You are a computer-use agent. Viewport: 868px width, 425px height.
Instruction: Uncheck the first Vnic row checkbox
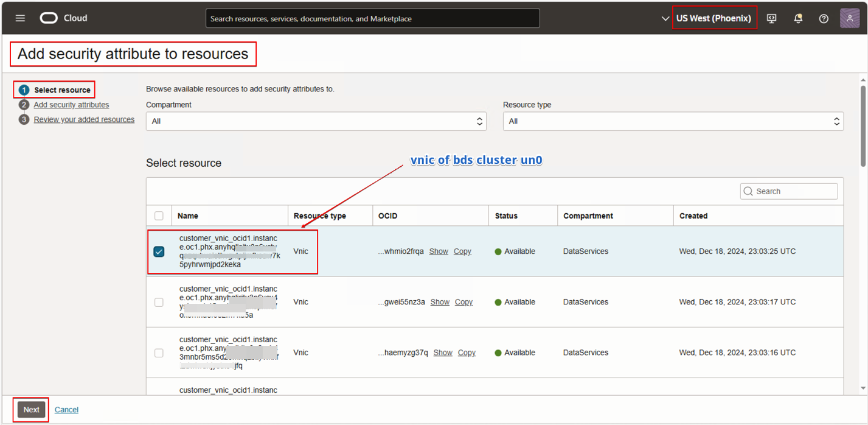click(159, 251)
